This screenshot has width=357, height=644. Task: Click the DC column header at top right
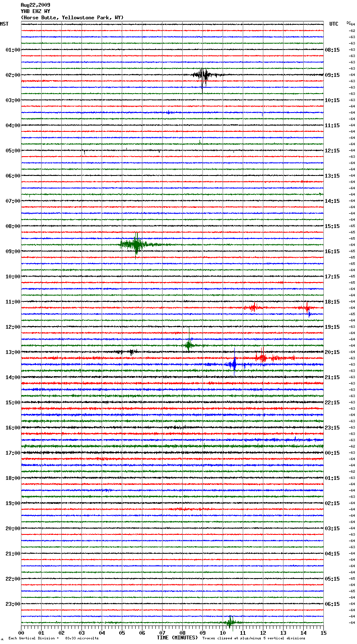[x=349, y=23]
